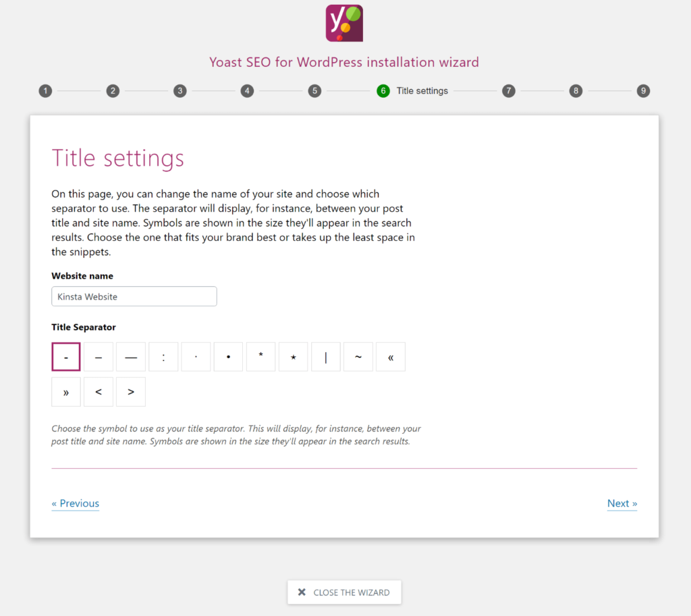Click the Title settings step label
Viewport: 691px width, 616px height.
tap(422, 90)
